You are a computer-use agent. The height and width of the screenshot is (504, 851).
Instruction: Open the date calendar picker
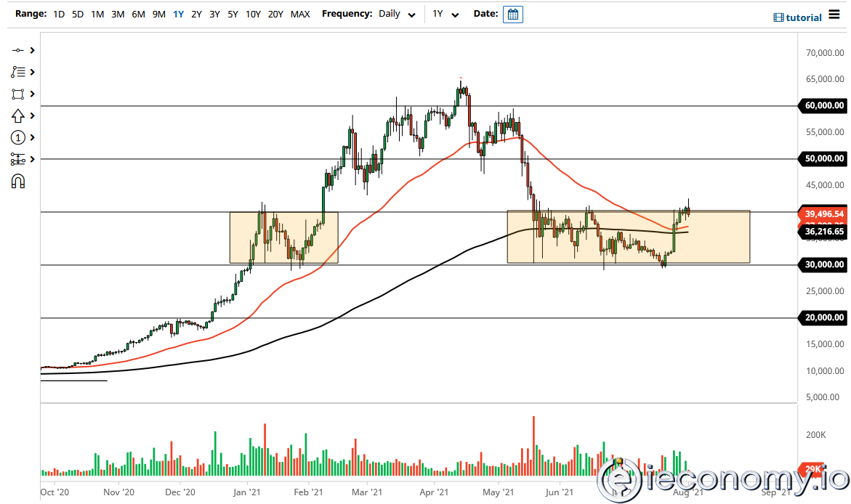[x=513, y=14]
